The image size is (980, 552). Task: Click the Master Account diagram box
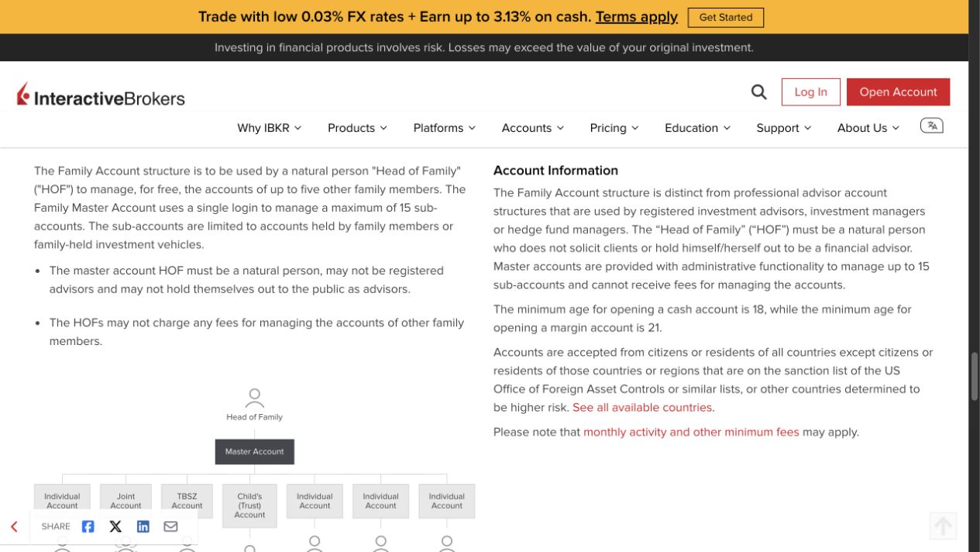(x=255, y=452)
